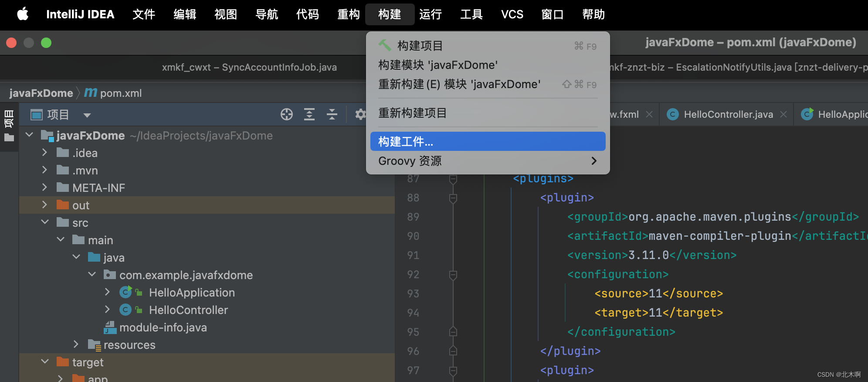Open the Groovy 资源 submenu
The image size is (868, 382).
(x=488, y=161)
